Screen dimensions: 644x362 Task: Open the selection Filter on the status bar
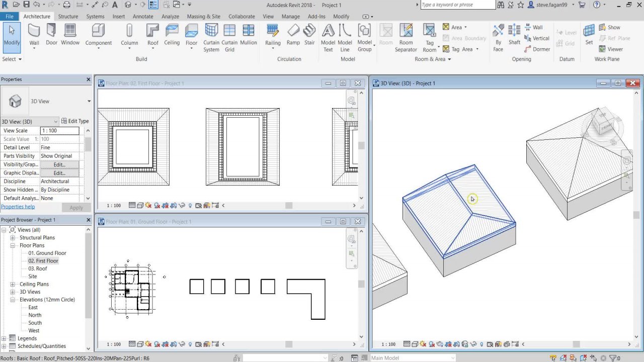click(x=613, y=358)
